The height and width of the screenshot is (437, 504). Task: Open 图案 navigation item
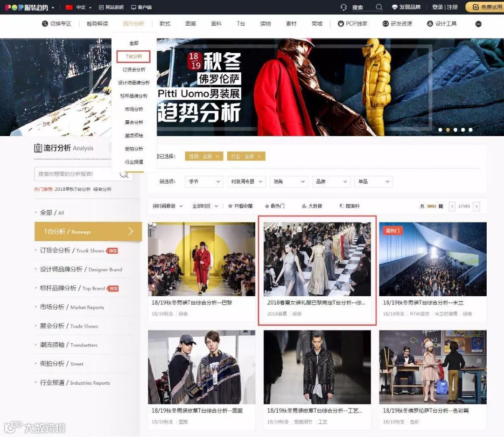[x=190, y=24]
